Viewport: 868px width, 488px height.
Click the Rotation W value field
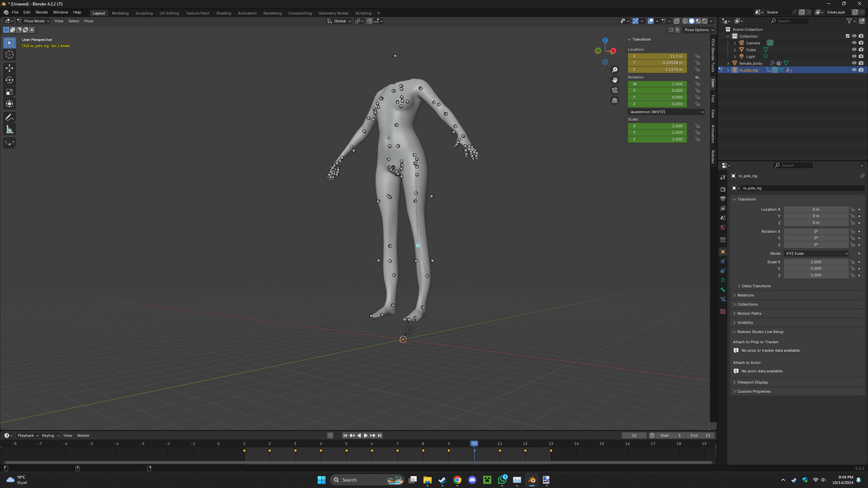pyautogui.click(x=657, y=84)
